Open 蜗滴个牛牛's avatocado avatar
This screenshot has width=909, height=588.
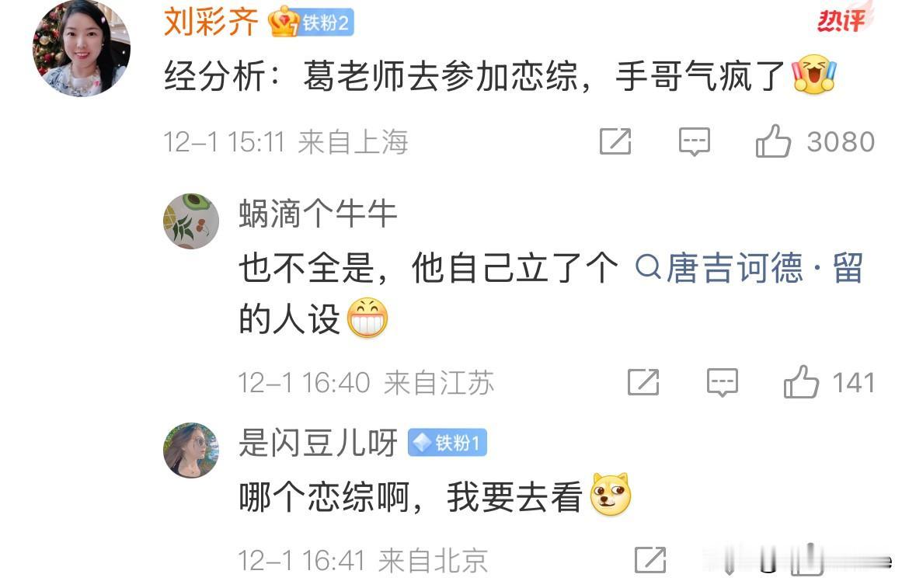(x=191, y=221)
